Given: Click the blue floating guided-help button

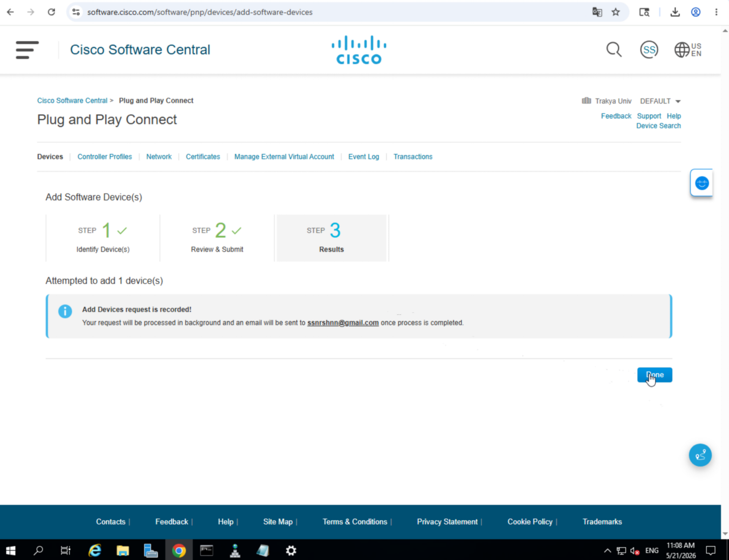Looking at the screenshot, I should click(700, 455).
